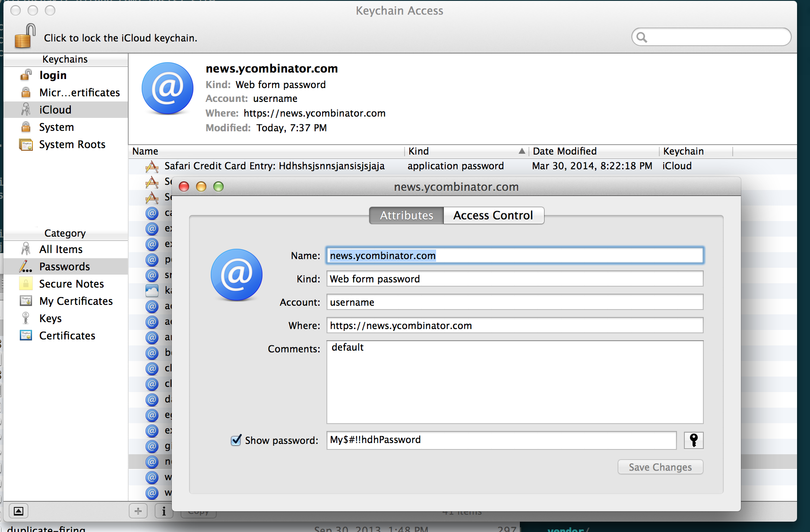Switch to the Access Control tab
Viewport: 810px width, 532px height.
[x=494, y=215]
